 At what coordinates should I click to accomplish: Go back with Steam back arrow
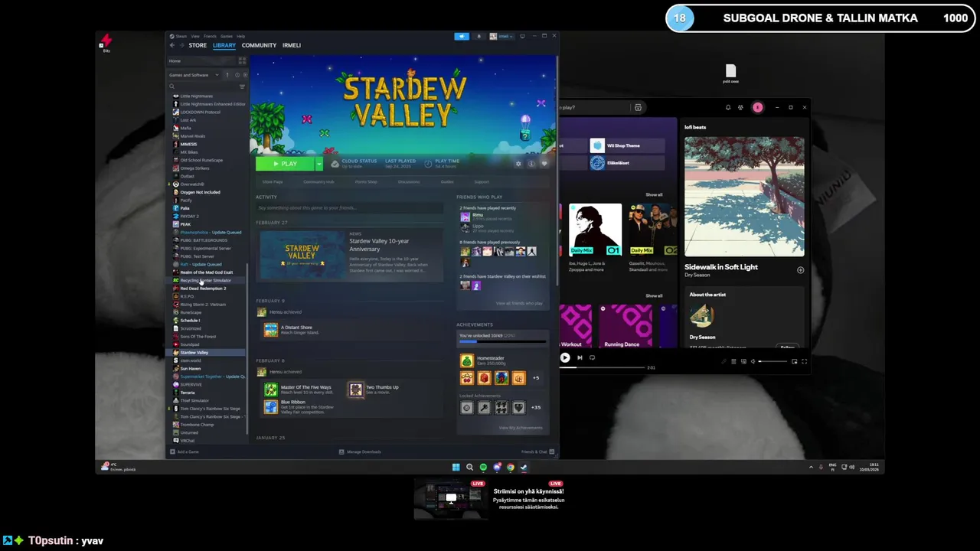point(172,45)
